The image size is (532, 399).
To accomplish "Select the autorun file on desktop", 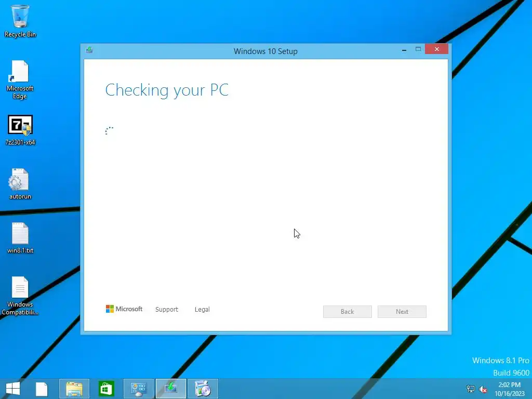I will point(20,183).
